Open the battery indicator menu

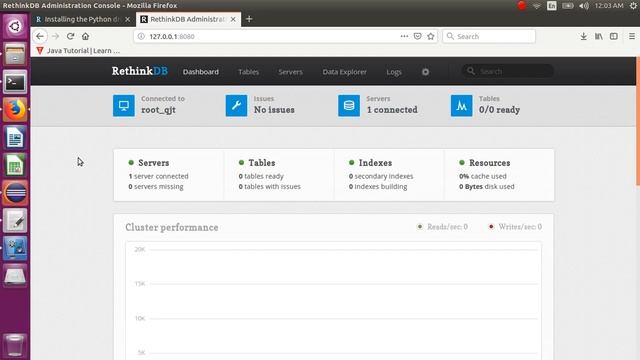pos(568,6)
